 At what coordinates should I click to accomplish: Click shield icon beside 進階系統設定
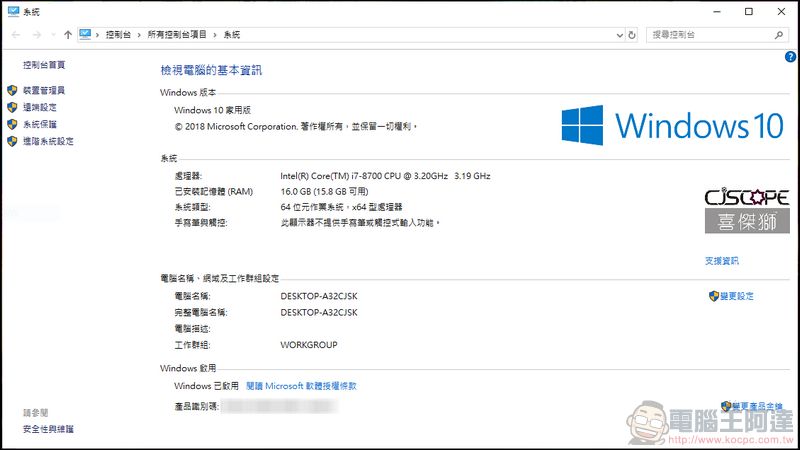(12, 141)
